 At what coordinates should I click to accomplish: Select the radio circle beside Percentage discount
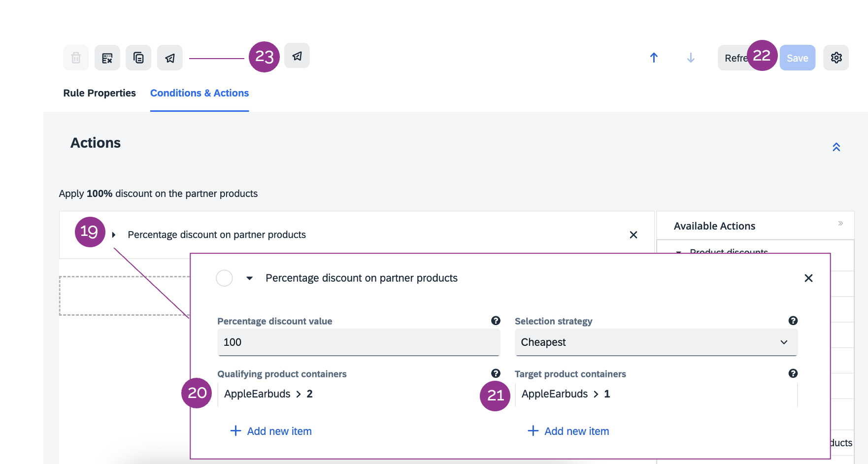[224, 278]
